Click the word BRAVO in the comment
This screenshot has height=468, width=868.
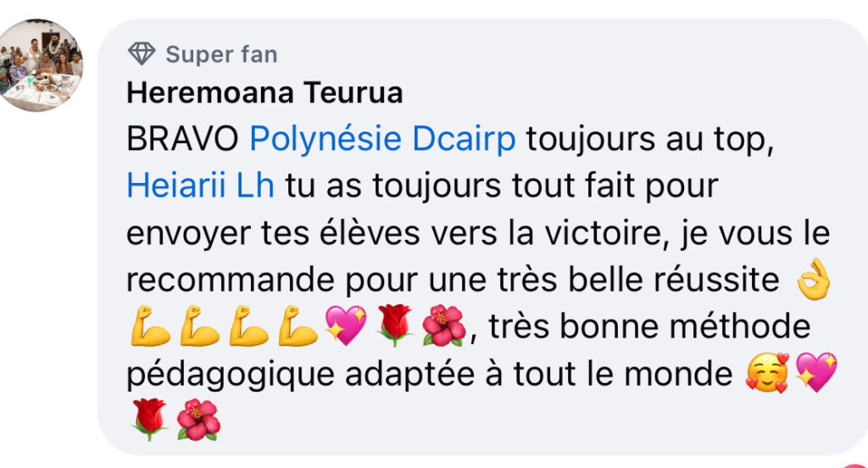(183, 138)
